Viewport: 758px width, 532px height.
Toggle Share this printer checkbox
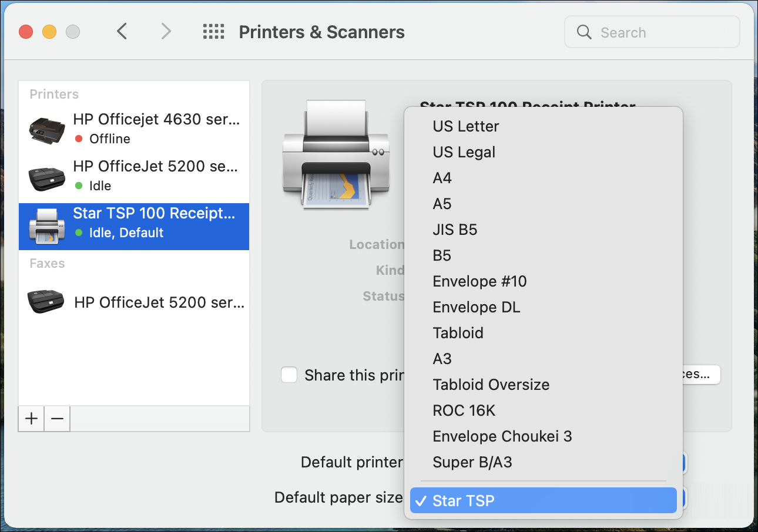pos(289,375)
